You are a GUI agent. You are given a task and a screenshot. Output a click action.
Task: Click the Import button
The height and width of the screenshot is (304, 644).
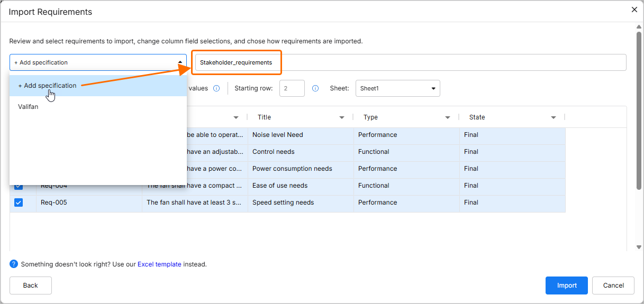pyautogui.click(x=567, y=285)
